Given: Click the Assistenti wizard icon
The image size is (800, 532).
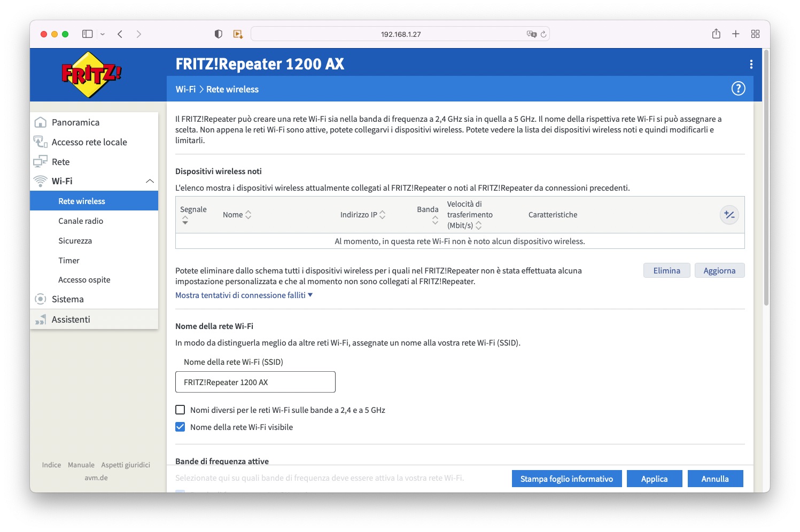Looking at the screenshot, I should (40, 319).
